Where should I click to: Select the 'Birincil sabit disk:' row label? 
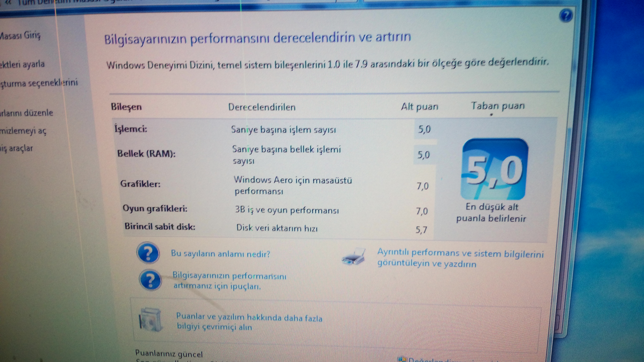160,227
